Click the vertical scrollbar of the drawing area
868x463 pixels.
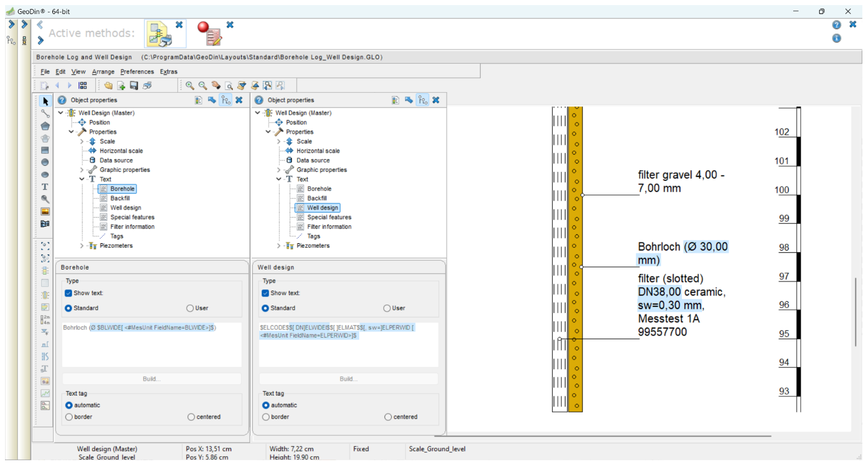coord(855,312)
